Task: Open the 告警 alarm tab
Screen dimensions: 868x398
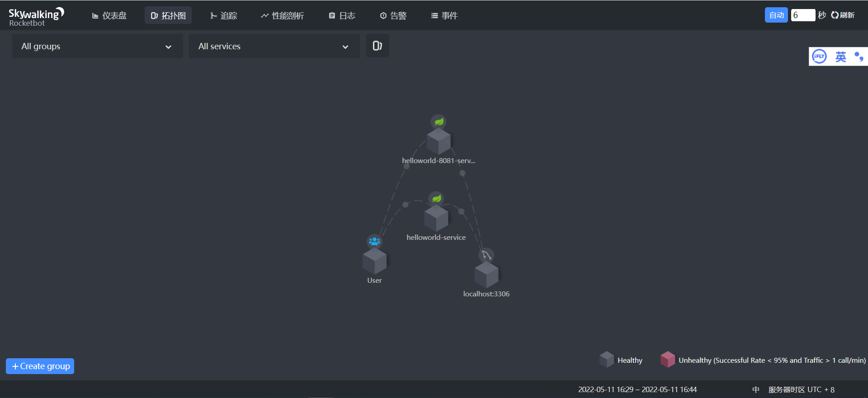Action: [x=393, y=15]
